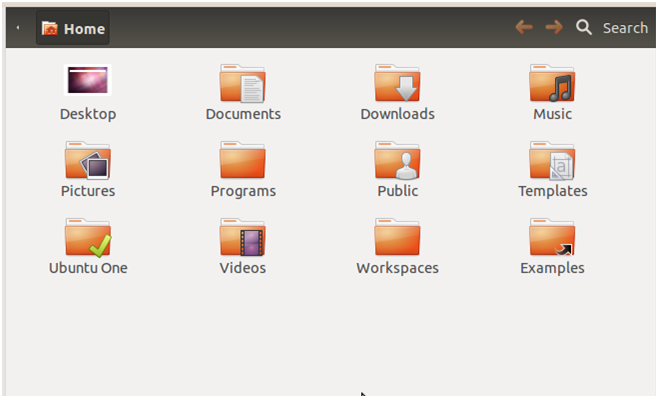Select the 'Ubuntu One' text label
658x398 pixels.
tap(88, 268)
